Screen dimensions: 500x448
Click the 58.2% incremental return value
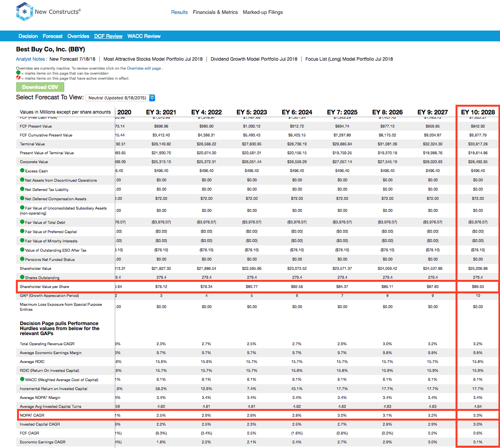tap(161, 388)
